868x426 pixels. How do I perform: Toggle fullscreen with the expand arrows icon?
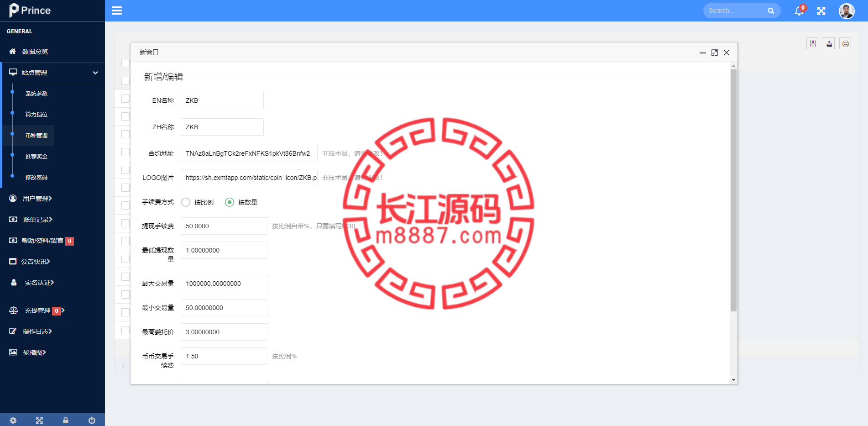[x=821, y=11]
